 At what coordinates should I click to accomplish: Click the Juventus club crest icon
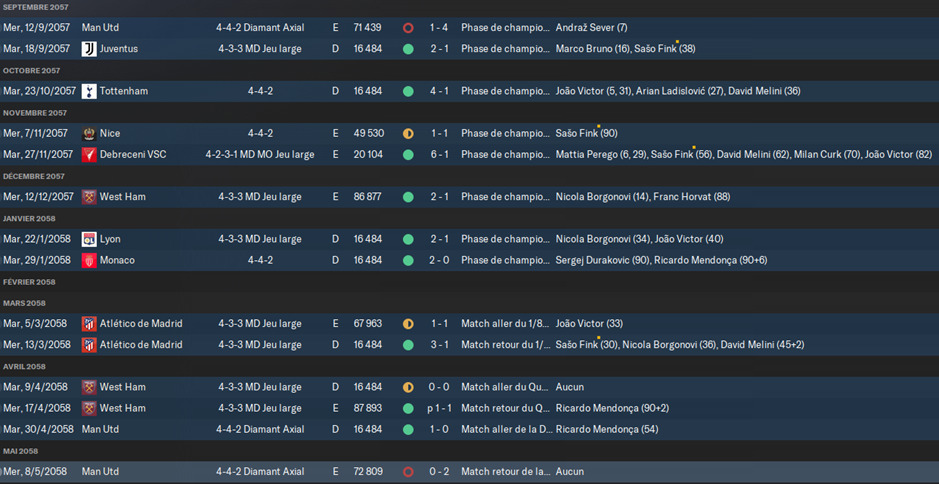[x=89, y=49]
